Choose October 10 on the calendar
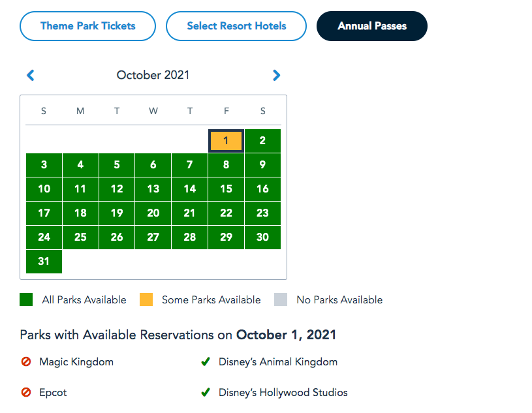Viewport: 532px width, 413px height. click(x=44, y=189)
